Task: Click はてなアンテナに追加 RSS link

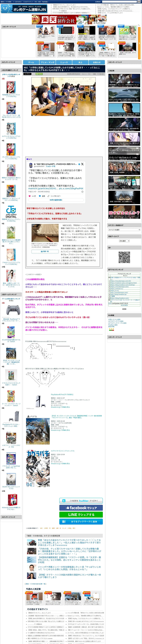Action: click(x=116, y=321)
